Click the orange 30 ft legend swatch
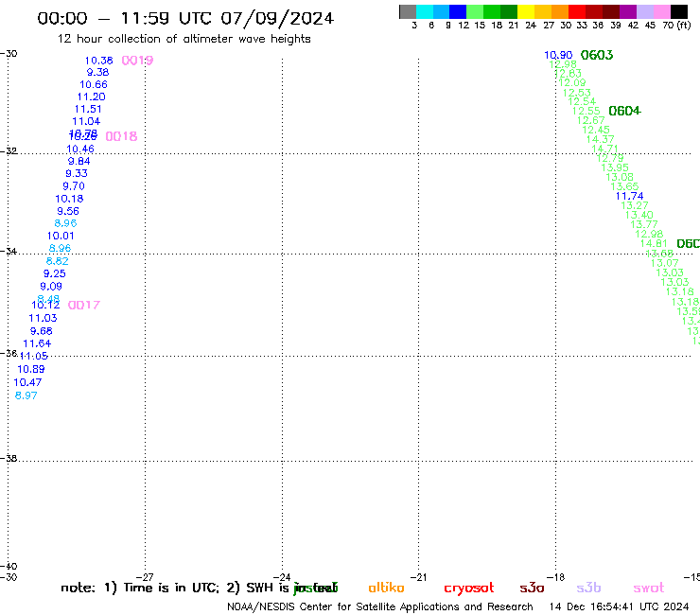The width and height of the screenshot is (700, 615). 560,11
